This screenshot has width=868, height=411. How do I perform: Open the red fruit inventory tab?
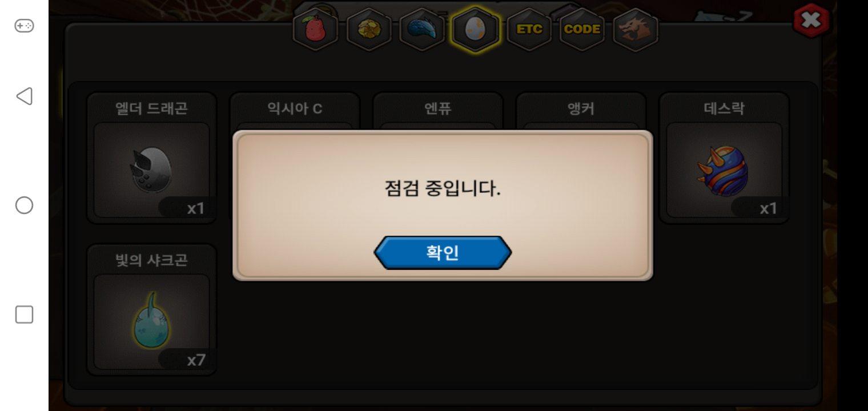point(315,29)
